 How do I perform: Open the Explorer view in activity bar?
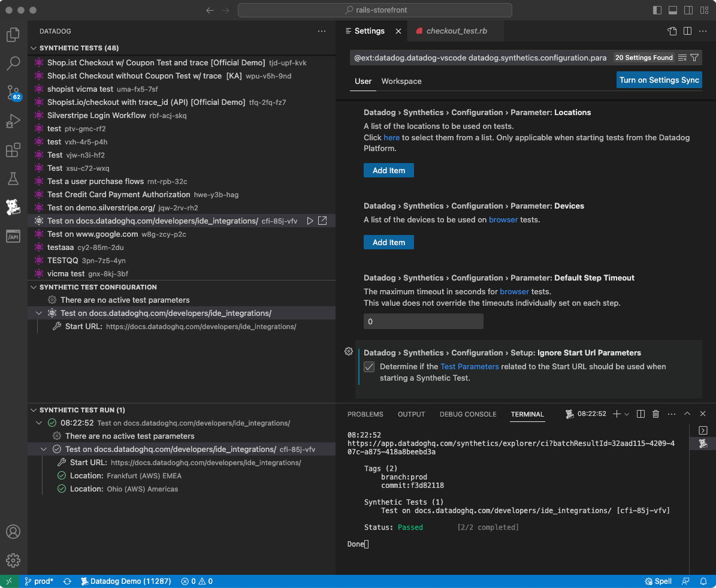coord(13,35)
